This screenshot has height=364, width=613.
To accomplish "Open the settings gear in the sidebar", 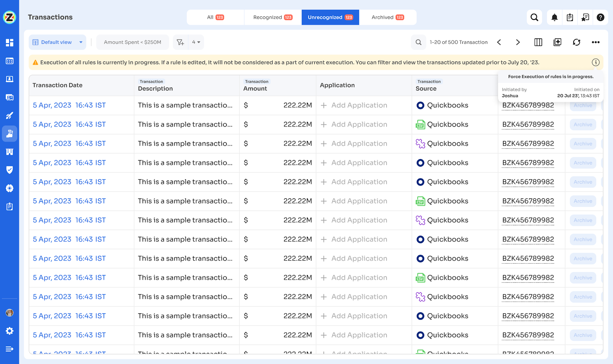I will (10, 331).
